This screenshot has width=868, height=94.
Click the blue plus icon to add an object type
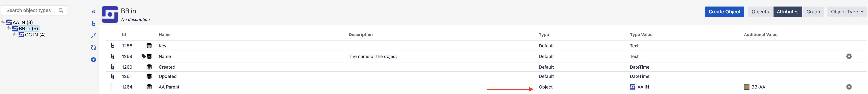click(x=93, y=60)
